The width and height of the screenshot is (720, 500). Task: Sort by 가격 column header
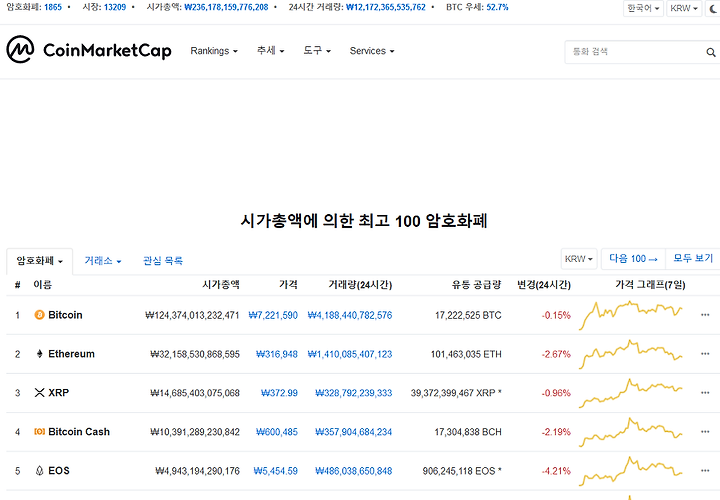(x=288, y=285)
